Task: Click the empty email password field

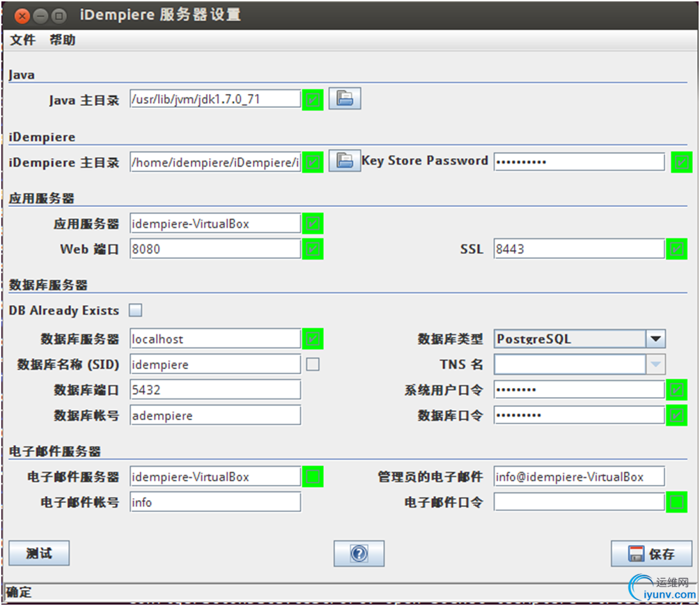Action: tap(579, 502)
